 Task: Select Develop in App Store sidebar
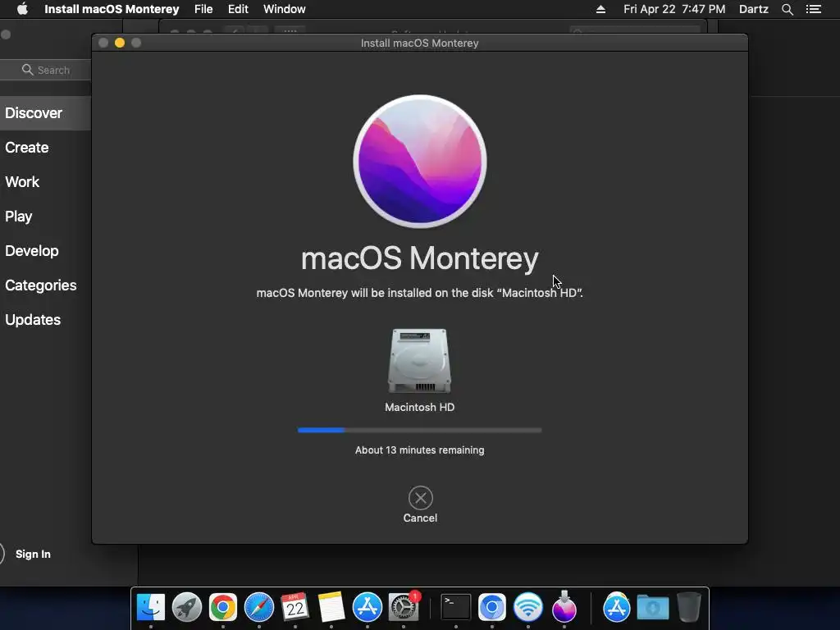pos(32,251)
